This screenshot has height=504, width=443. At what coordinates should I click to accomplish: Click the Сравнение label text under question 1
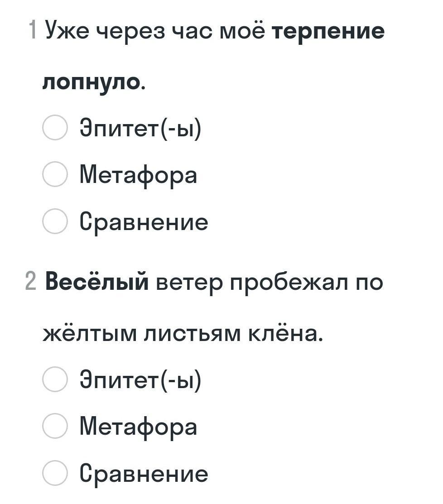144,222
